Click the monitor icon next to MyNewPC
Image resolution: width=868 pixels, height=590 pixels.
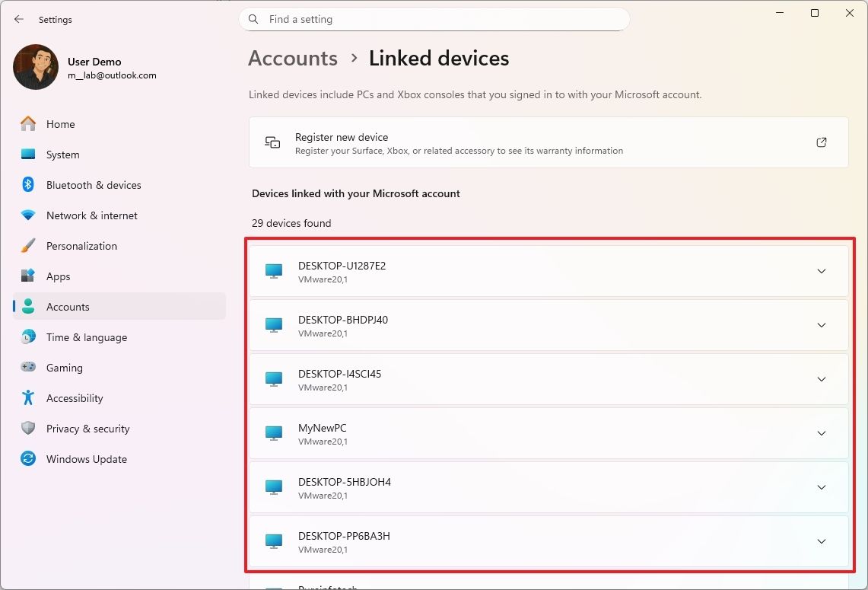(x=273, y=433)
